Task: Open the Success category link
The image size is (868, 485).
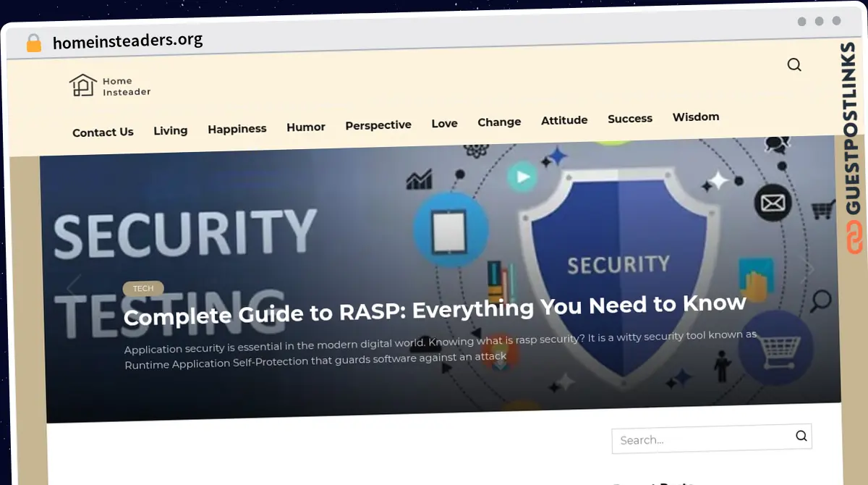Action: tap(630, 119)
